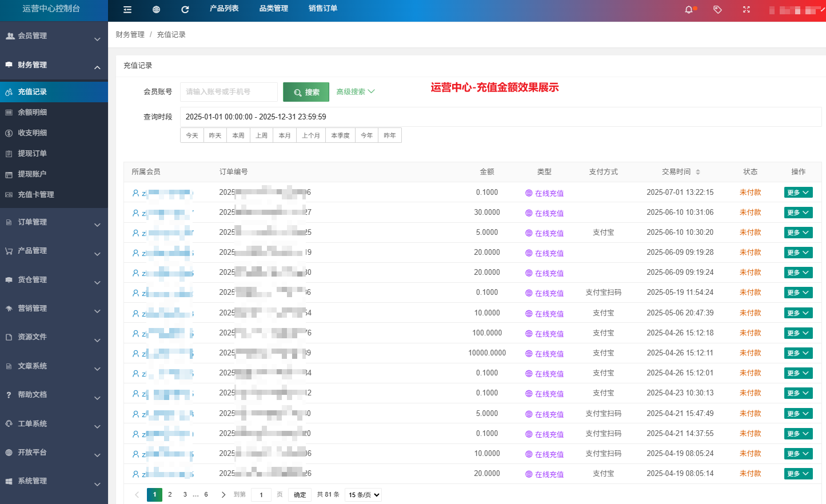This screenshot has width=826, height=504.
Task: Expand the 系统管理 menu chevron
Action: tap(97, 484)
